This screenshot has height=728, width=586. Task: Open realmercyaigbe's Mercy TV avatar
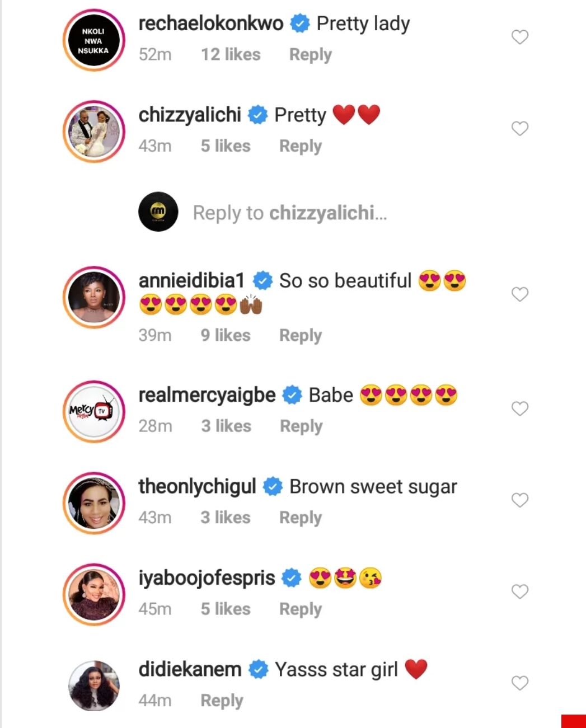(x=93, y=412)
